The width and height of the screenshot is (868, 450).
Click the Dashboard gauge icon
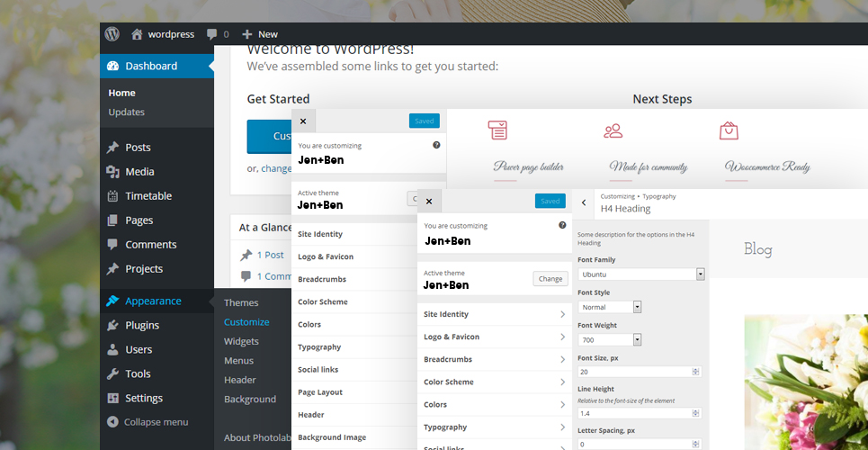point(113,66)
